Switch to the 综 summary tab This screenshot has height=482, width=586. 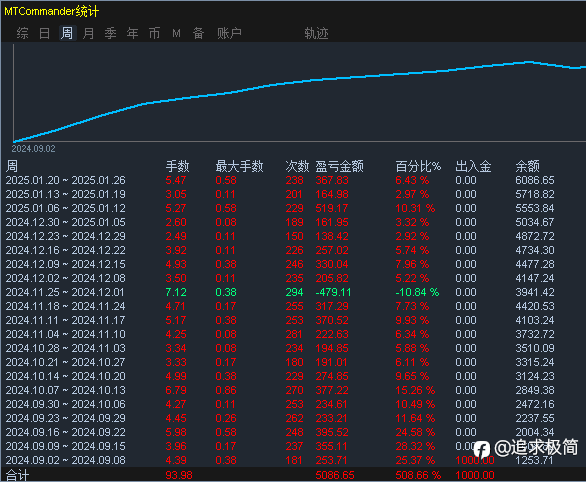click(22, 33)
